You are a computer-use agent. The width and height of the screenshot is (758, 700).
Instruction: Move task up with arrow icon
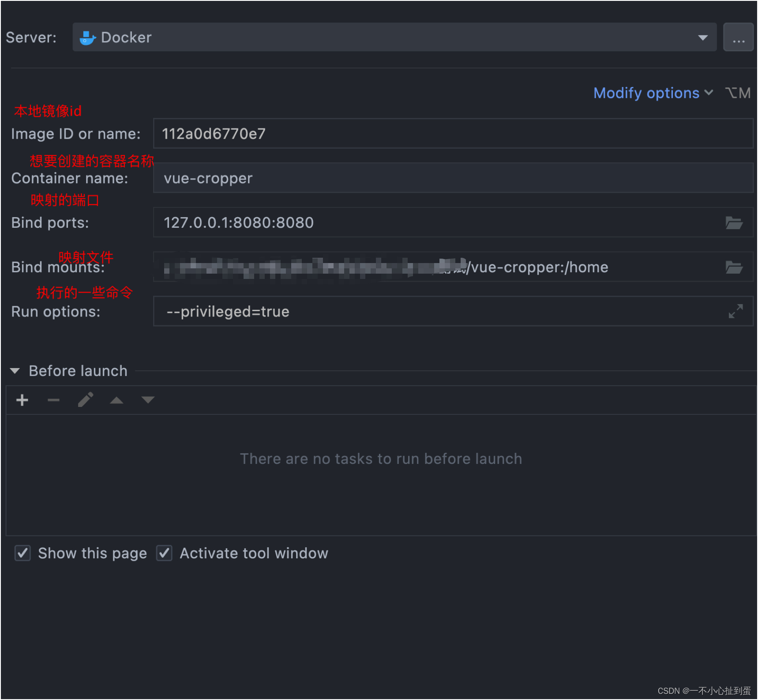coord(116,400)
